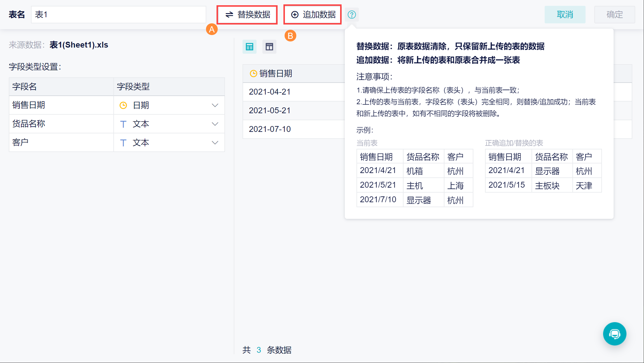644x363 pixels.
Task: Click the text T icon for 客户
Action: coord(123,143)
